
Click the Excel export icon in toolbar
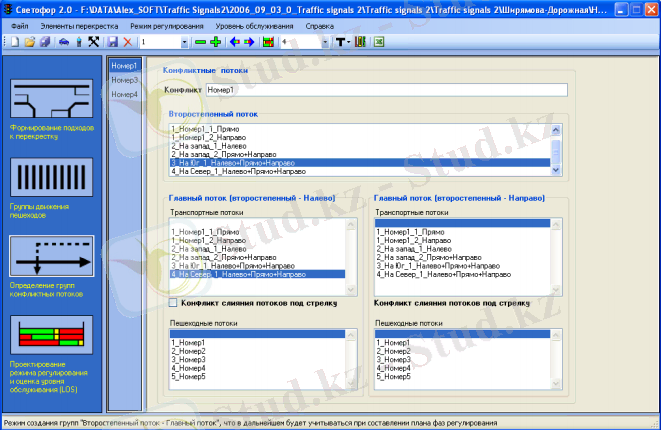point(380,43)
